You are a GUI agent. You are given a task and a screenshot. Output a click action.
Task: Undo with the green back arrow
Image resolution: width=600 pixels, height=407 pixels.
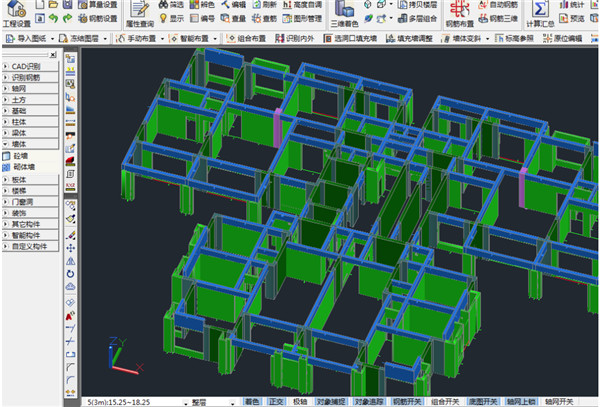click(x=53, y=18)
